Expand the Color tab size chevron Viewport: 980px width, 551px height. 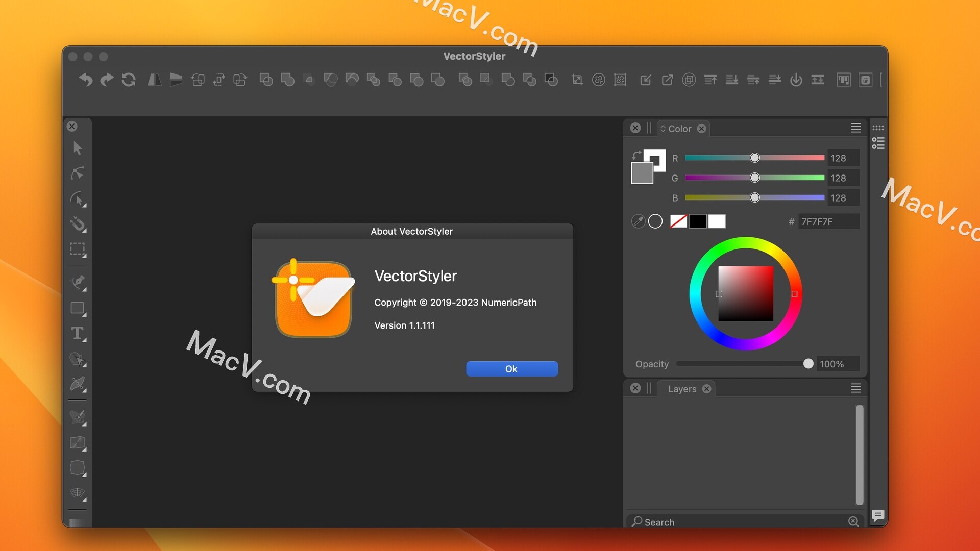coord(663,129)
